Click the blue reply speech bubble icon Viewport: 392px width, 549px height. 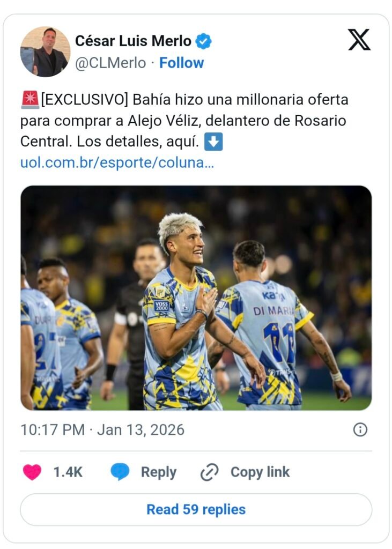(x=120, y=472)
